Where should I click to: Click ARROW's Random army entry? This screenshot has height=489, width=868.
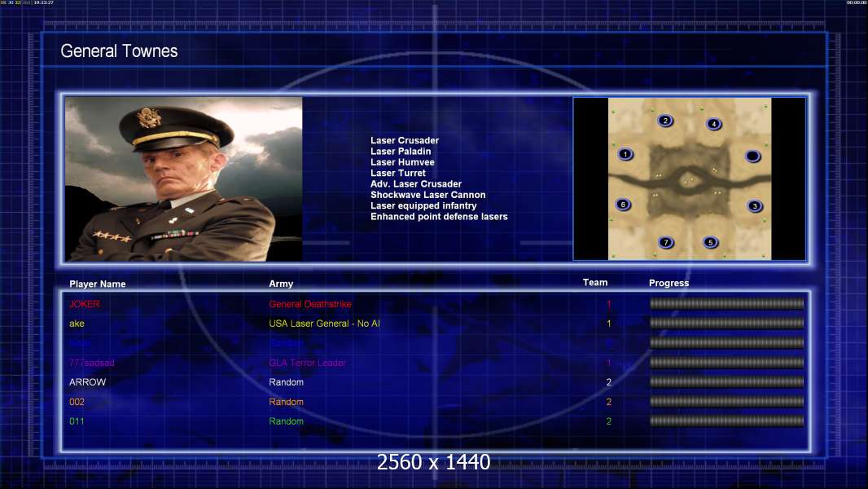click(286, 382)
